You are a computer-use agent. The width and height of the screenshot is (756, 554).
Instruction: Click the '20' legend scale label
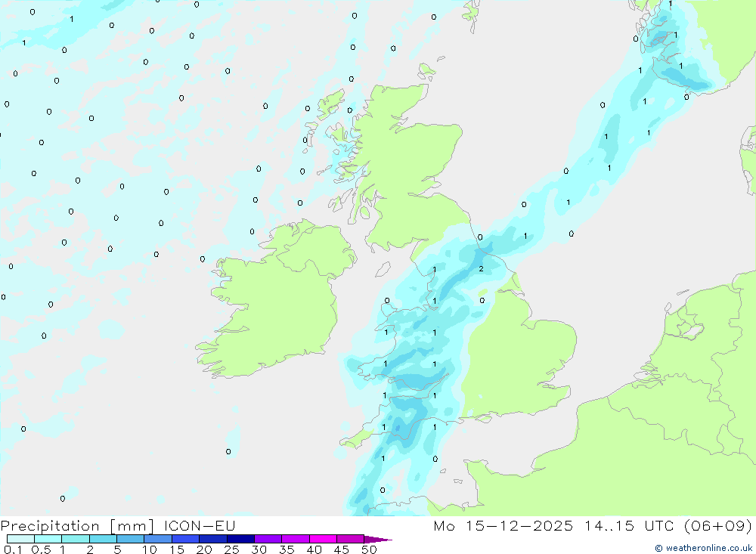point(204,549)
